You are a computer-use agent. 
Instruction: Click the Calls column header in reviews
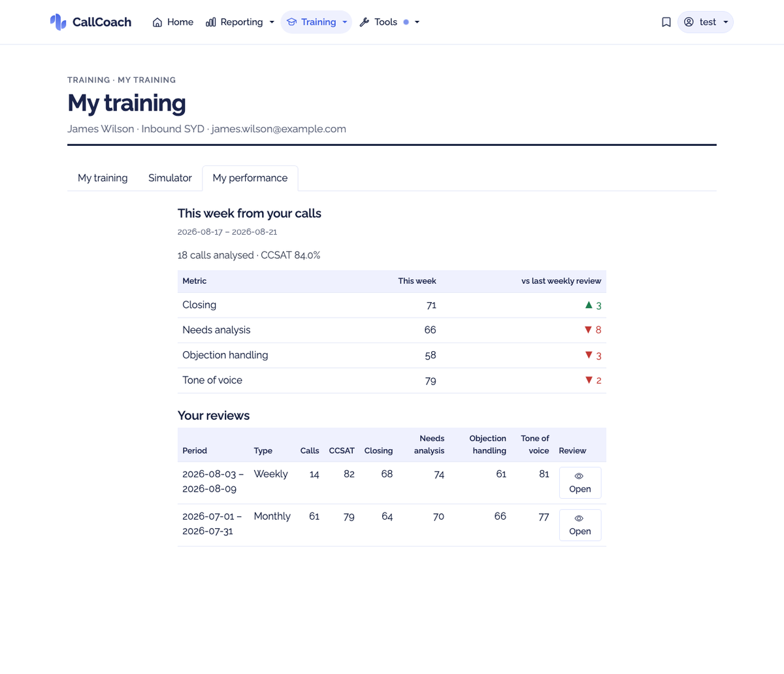(310, 451)
